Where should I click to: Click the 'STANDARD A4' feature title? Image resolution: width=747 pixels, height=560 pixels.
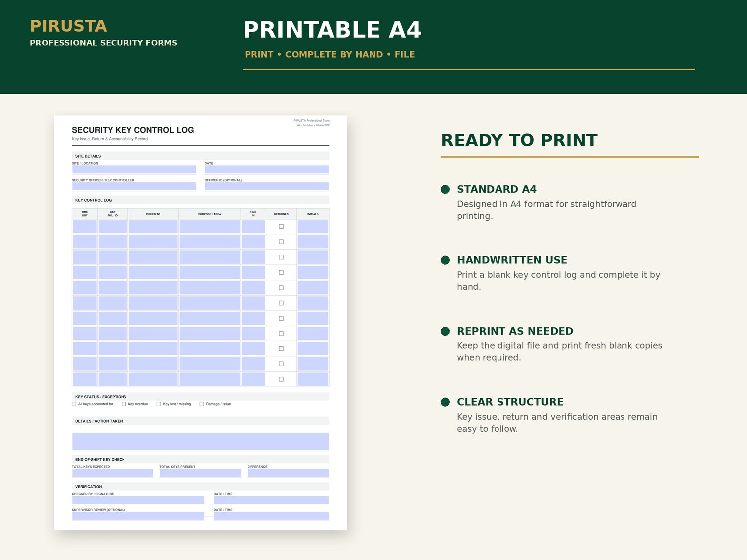(x=497, y=189)
